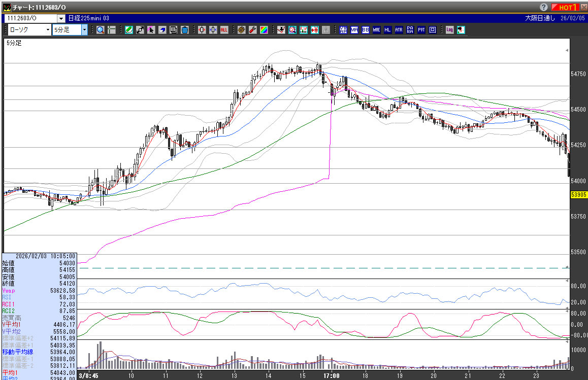Viewport: 588px width, 380px height.
Task: Click the yellow 53905 current price label
Action: [x=578, y=194]
